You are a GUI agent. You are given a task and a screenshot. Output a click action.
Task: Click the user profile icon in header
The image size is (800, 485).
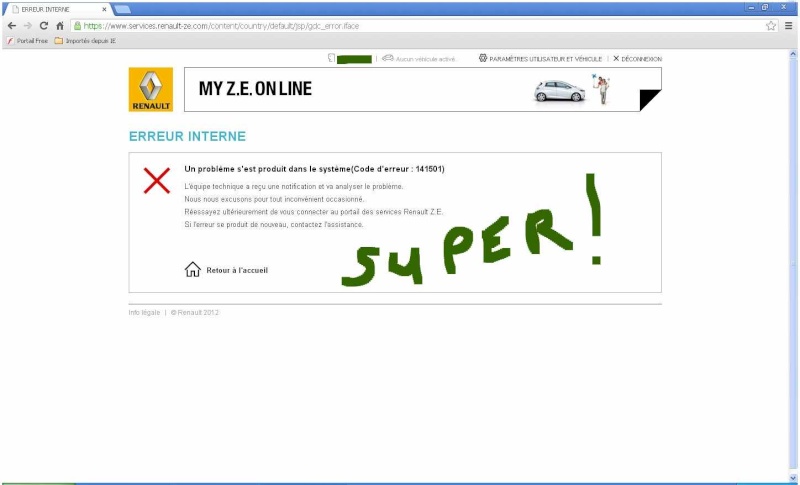[x=331, y=58]
